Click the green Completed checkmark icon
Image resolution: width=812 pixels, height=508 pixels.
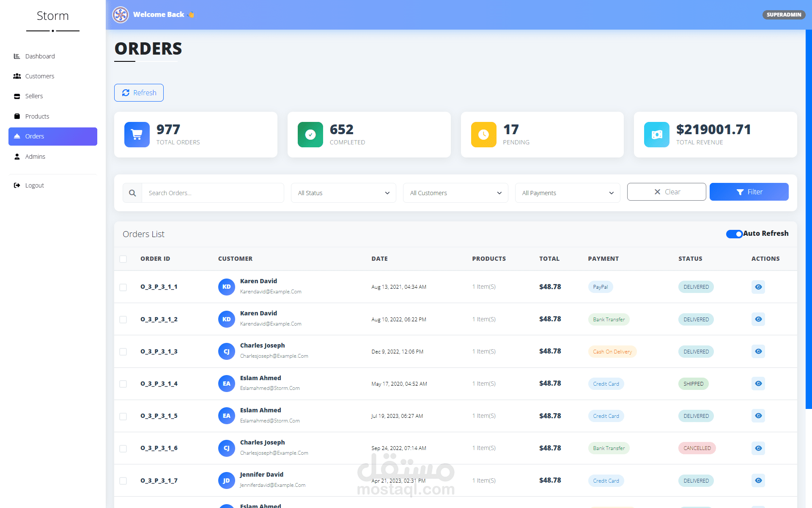click(310, 135)
